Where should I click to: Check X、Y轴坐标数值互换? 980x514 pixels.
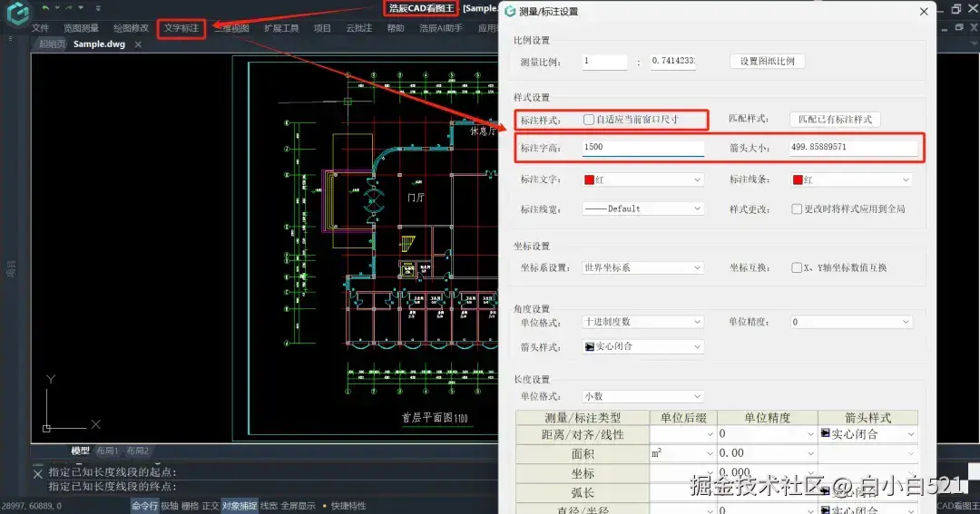point(797,267)
